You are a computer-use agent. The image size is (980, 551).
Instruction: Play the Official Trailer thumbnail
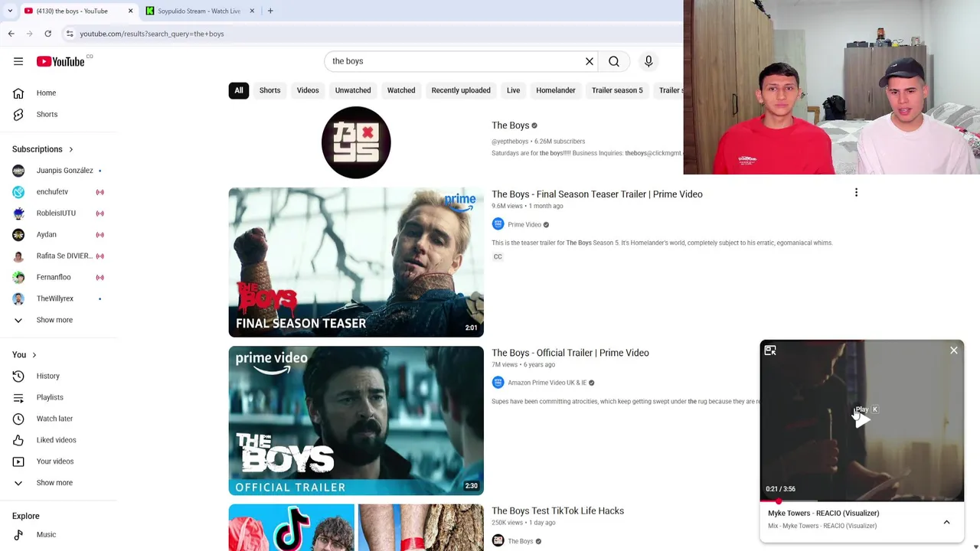[356, 421]
